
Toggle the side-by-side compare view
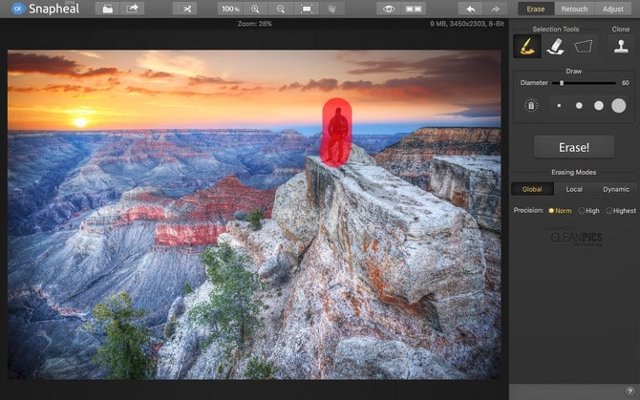coord(415,8)
